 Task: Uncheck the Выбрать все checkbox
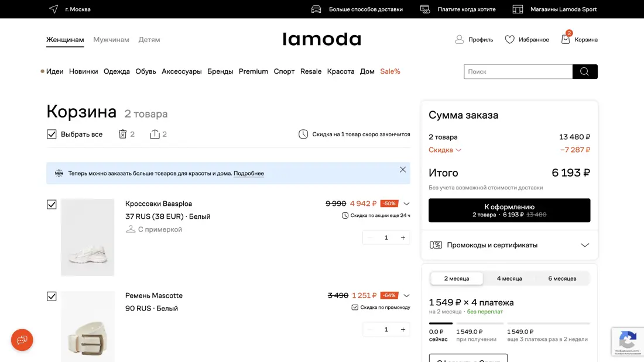point(52,134)
